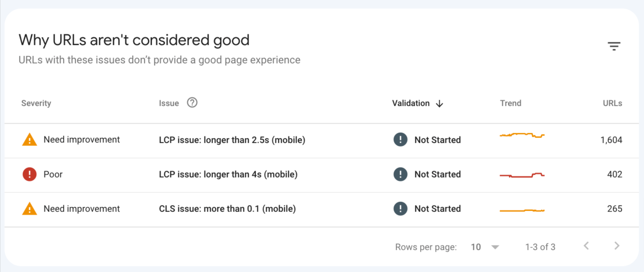Click the red Poor severity icon
This screenshot has height=272, width=644.
29,174
